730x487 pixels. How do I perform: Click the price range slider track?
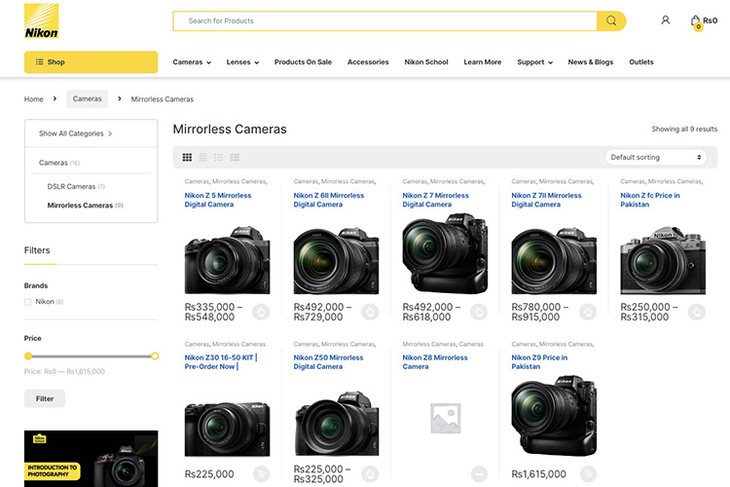tap(91, 356)
